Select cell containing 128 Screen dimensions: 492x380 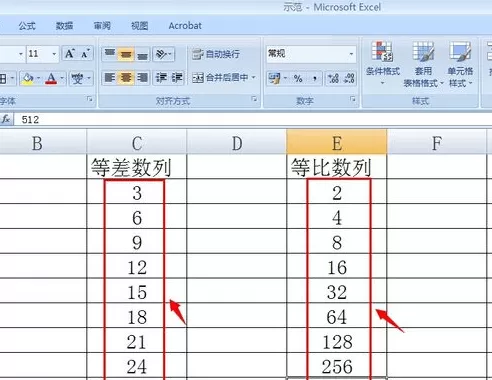click(337, 340)
